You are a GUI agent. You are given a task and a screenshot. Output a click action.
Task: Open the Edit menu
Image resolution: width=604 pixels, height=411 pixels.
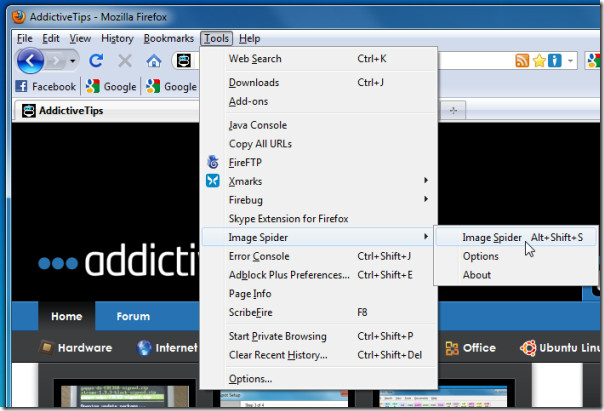(x=50, y=39)
